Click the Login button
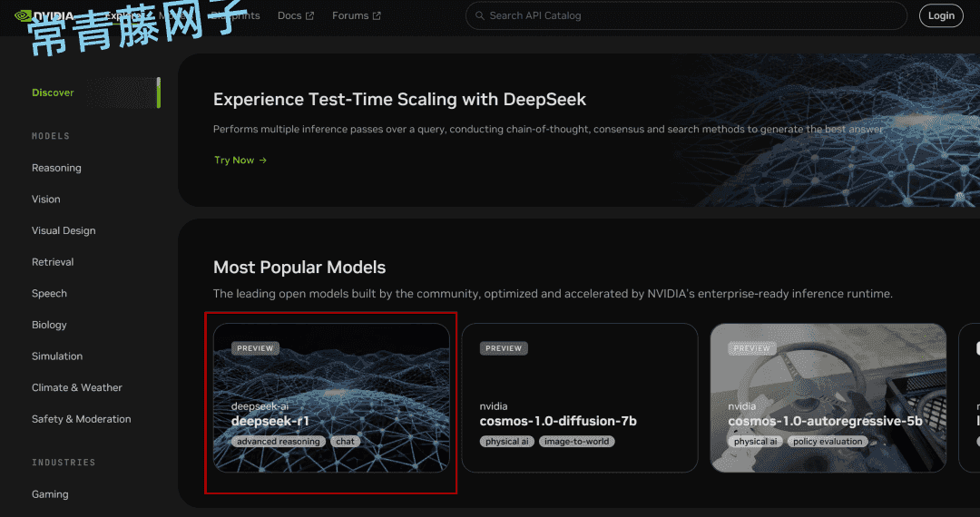Viewport: 980px width, 517px height. pos(941,15)
